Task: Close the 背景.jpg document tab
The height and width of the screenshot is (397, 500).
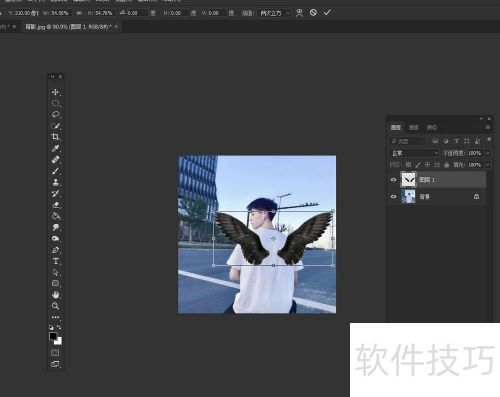Action: (116, 27)
